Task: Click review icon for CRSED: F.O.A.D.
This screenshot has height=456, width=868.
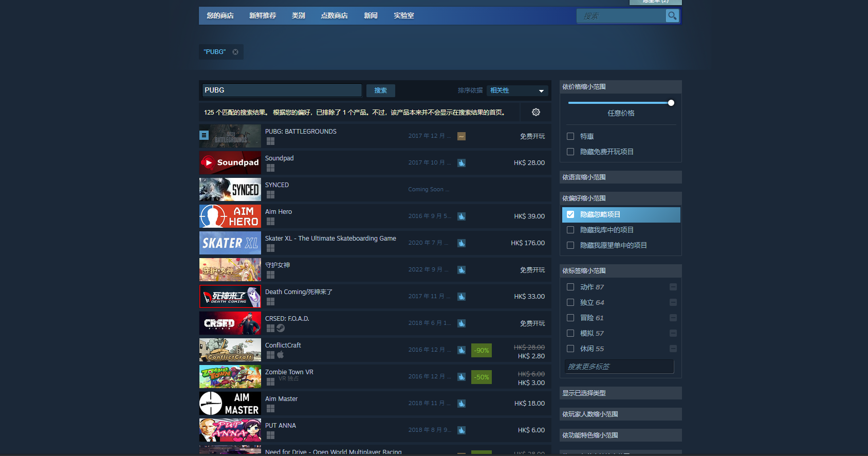Action: click(x=461, y=323)
